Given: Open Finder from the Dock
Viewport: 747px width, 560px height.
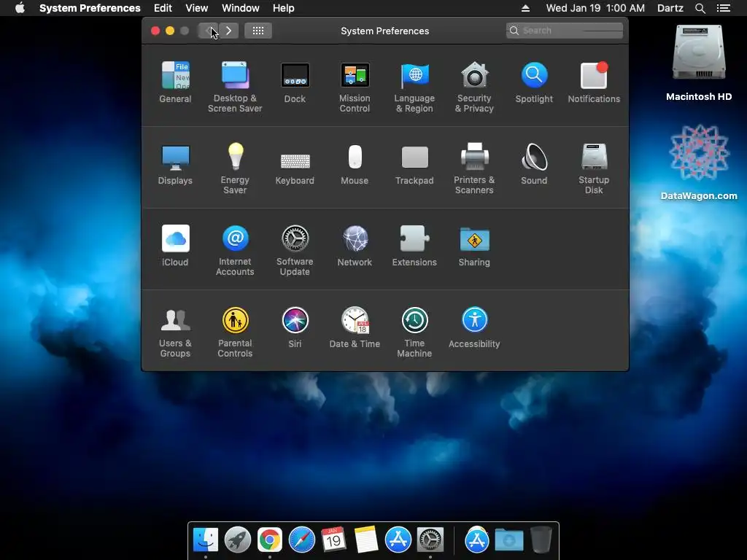Looking at the screenshot, I should [206, 540].
